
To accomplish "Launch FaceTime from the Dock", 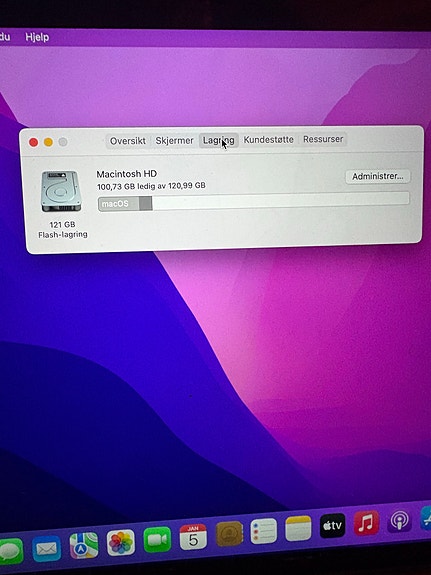I will coord(157,539).
